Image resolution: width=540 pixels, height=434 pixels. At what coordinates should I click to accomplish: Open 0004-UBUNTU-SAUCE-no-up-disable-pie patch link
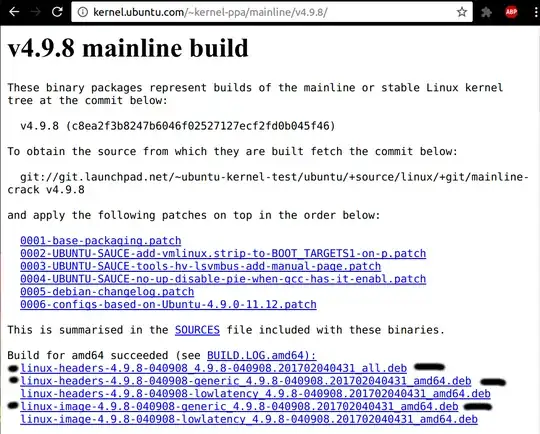pos(223,279)
